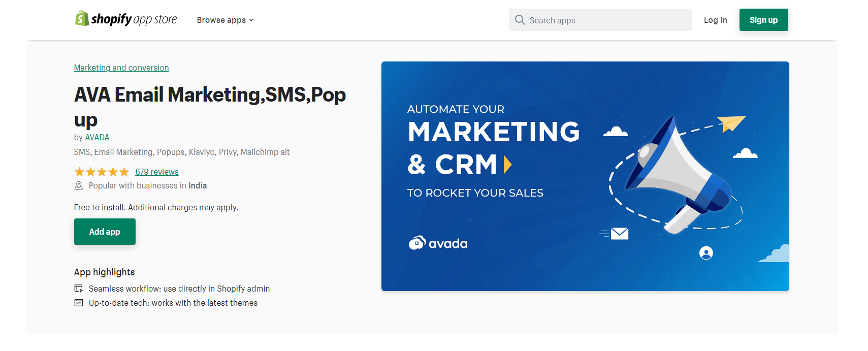Click the Avada cloud logo in banner
The image size is (868, 351).
417,243
